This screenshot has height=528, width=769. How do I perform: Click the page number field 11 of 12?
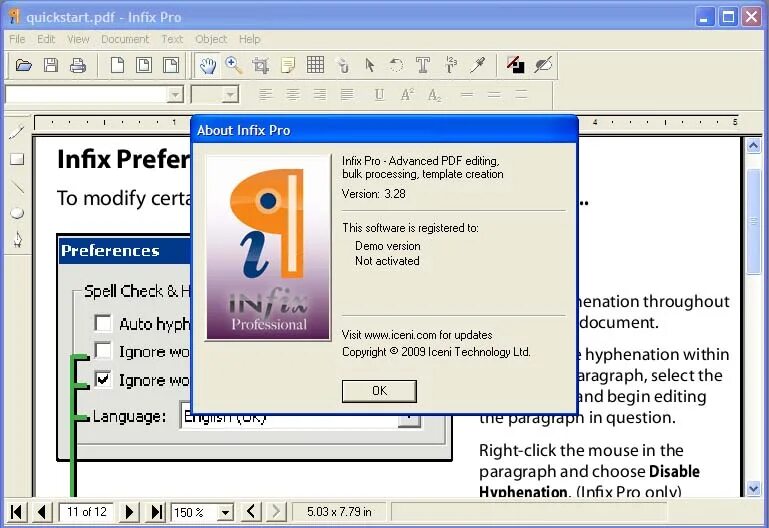86,512
